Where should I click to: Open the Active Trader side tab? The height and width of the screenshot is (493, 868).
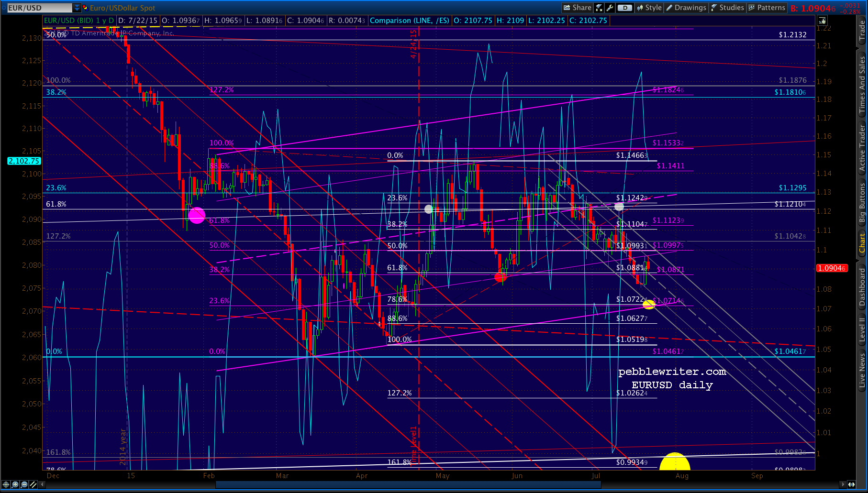pos(862,148)
